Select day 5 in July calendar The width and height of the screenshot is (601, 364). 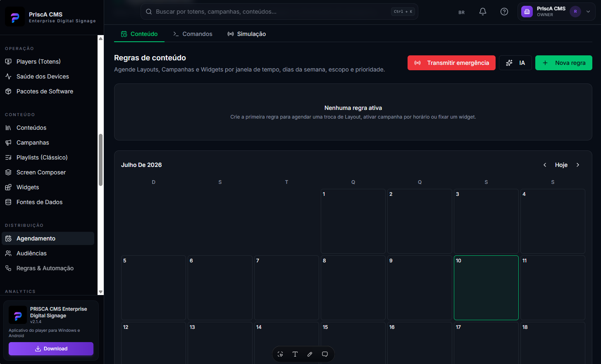pos(153,288)
